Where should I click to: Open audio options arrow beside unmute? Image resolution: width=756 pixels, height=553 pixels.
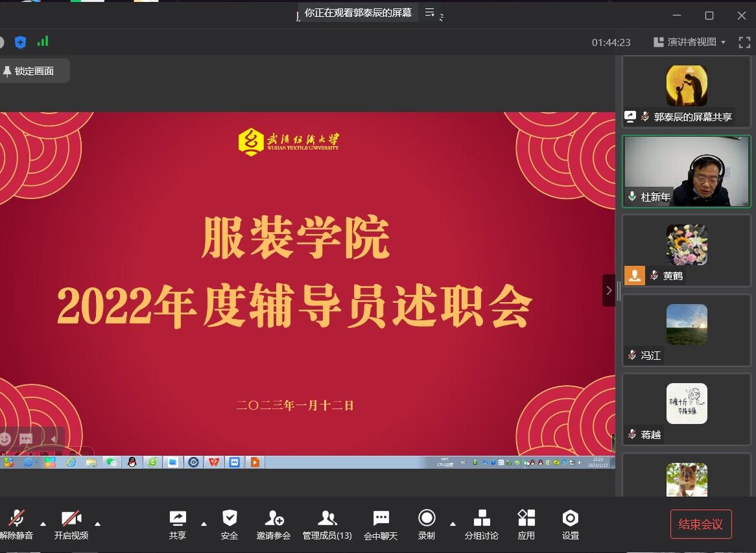click(43, 524)
